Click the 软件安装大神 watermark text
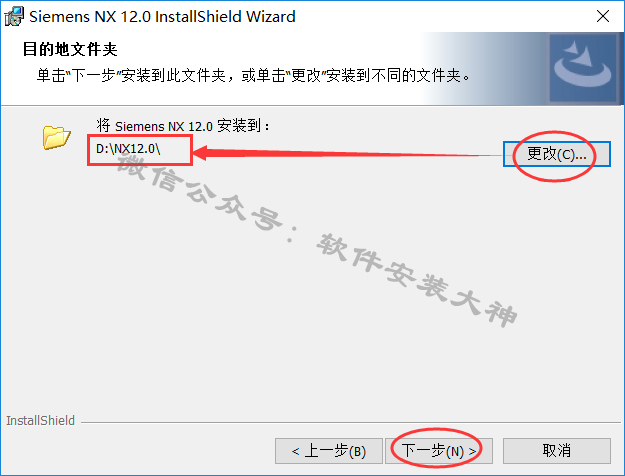The width and height of the screenshot is (625, 476). [417, 281]
